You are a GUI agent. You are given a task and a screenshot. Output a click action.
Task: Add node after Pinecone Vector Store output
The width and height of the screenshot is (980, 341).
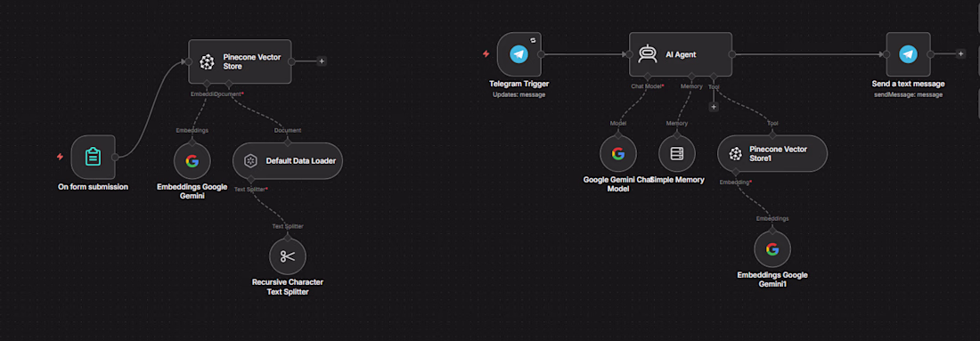[322, 61]
